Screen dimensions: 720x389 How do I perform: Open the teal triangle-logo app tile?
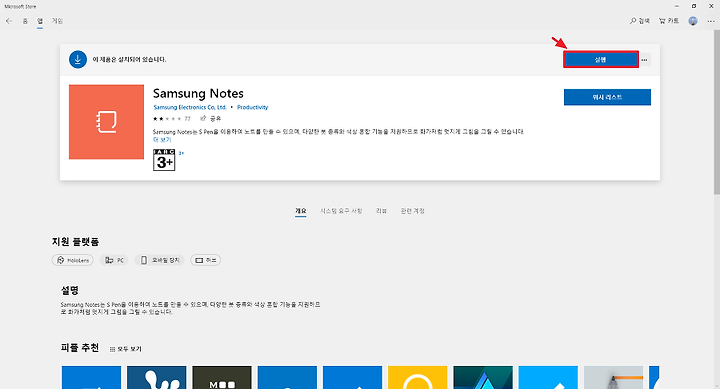point(483,378)
